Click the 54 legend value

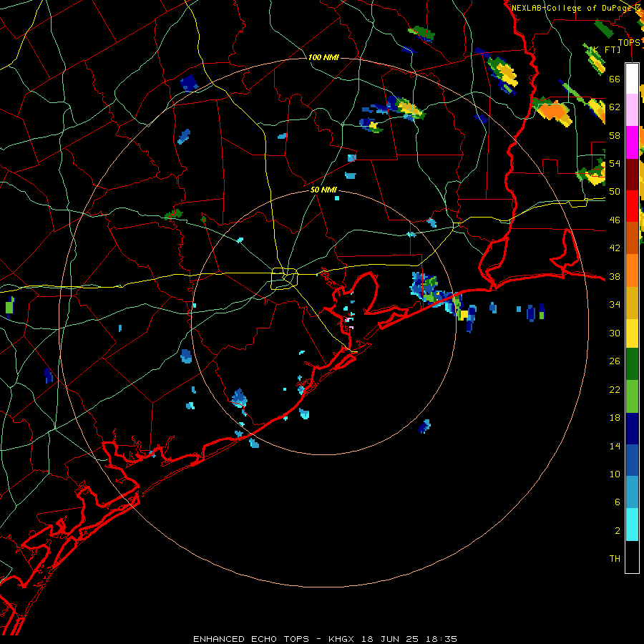pos(615,163)
